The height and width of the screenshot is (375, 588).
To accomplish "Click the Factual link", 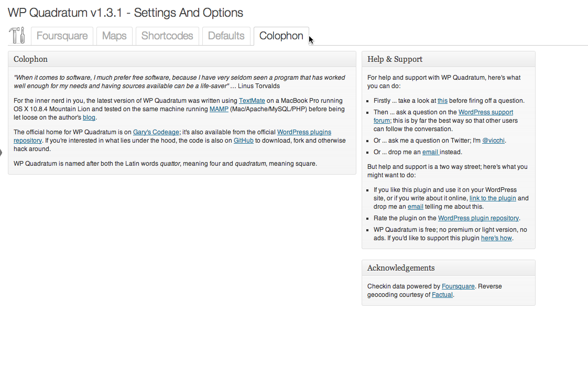I will [x=442, y=295].
